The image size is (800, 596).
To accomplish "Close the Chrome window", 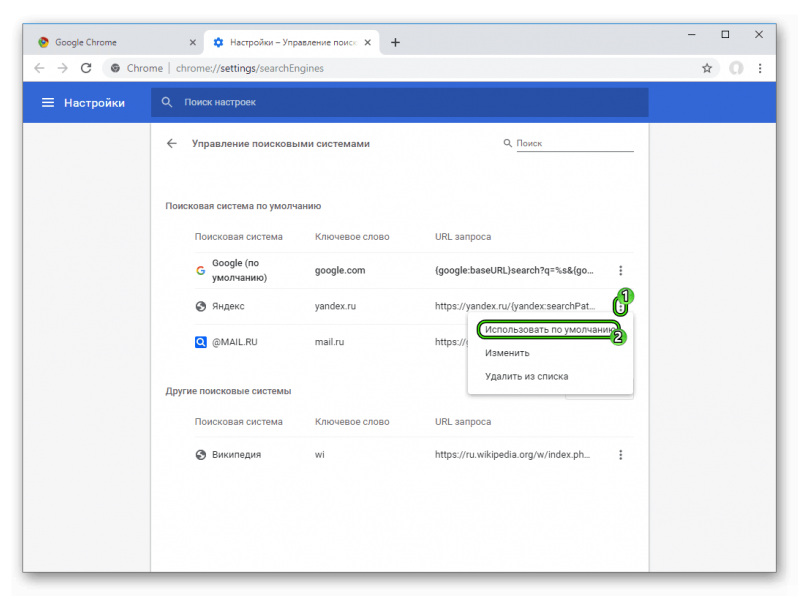I will point(759,35).
